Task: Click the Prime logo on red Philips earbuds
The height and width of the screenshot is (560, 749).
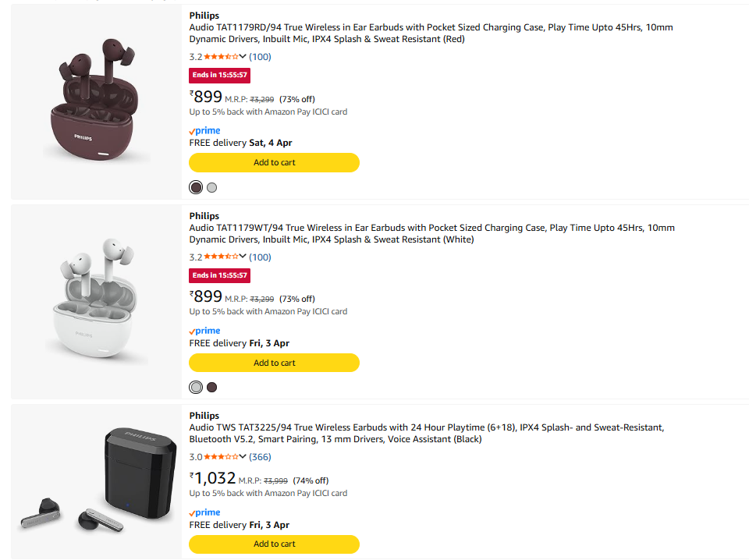Action: (x=205, y=131)
